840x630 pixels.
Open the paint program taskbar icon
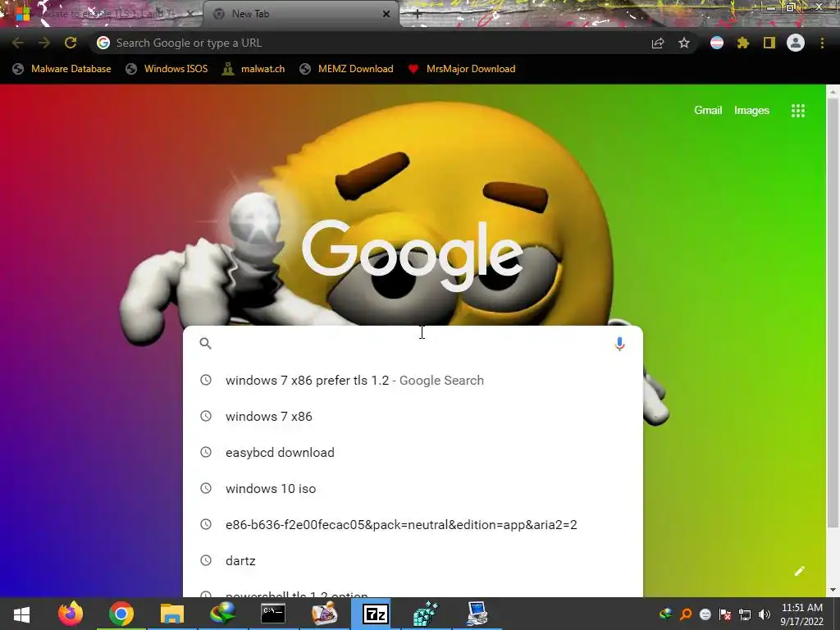(x=325, y=614)
